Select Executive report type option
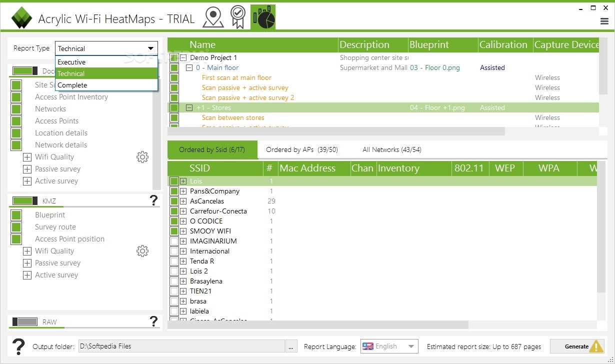Image resolution: width=615 pixels, height=364 pixels. pos(106,62)
